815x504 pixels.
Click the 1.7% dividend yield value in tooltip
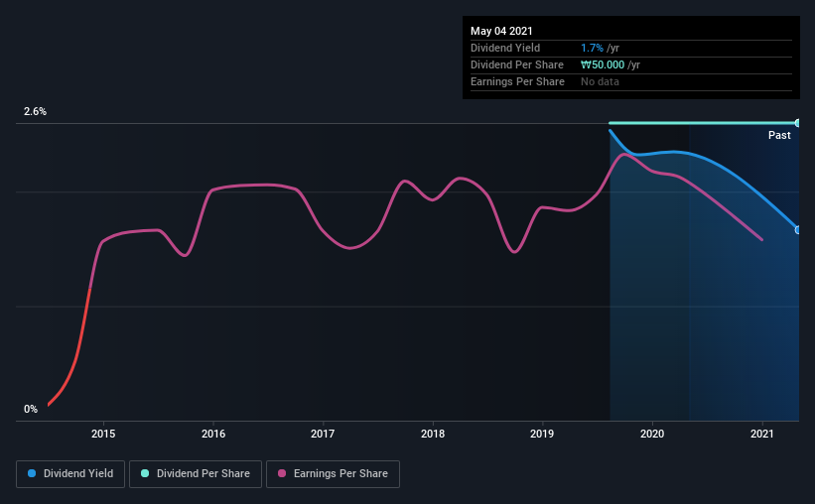click(x=592, y=48)
